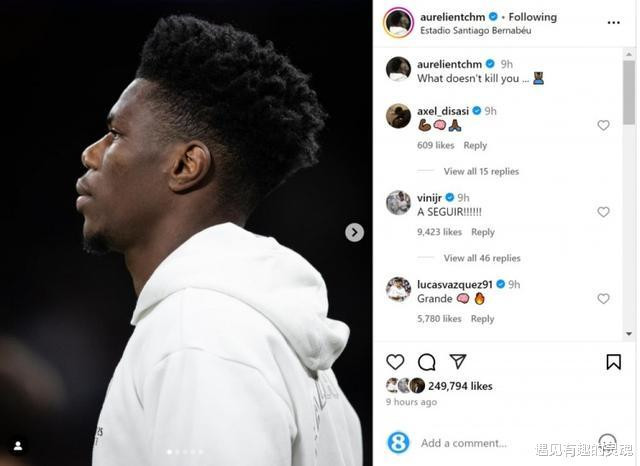Viewport: 640px width, 466px height.
Task: Expand View all 46 replies
Action: coord(482,258)
